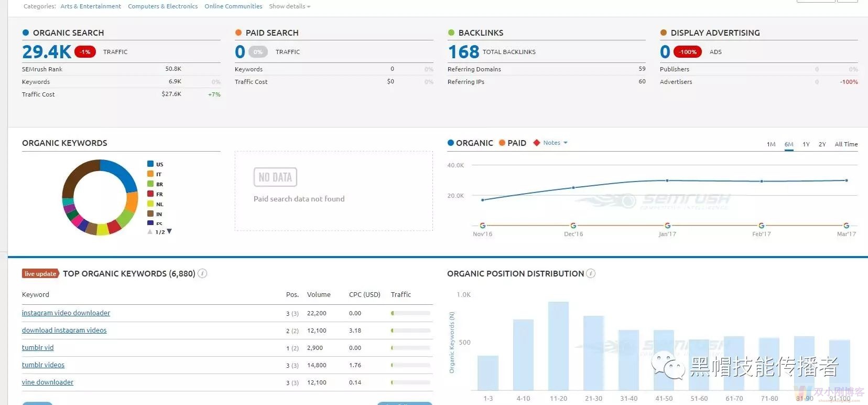Viewport: 868px width, 405px height.
Task: Click the CPC (USD) column header
Action: click(365, 294)
